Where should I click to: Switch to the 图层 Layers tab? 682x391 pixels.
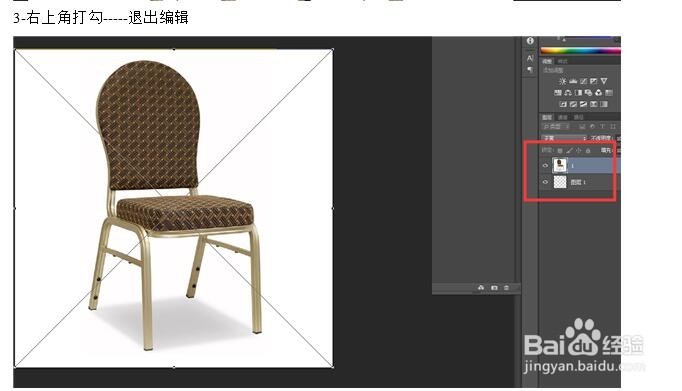(547, 117)
